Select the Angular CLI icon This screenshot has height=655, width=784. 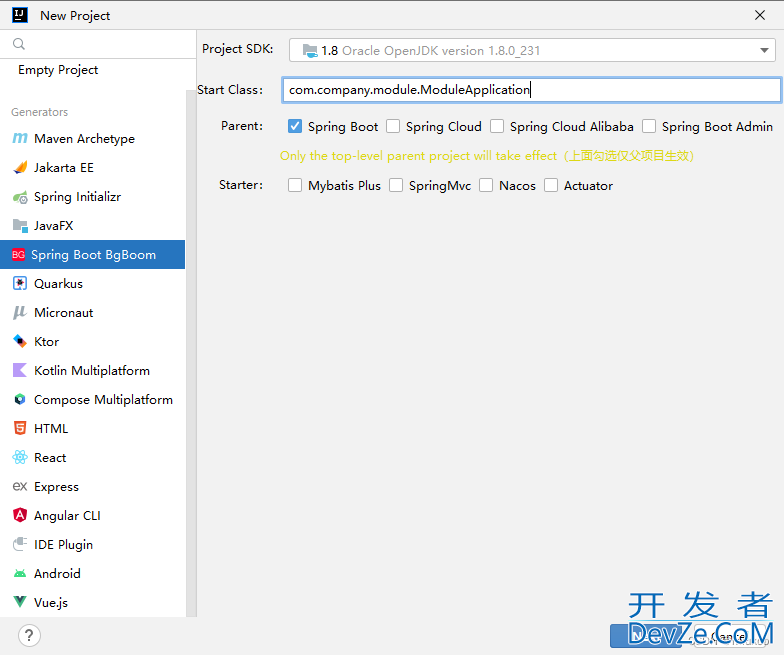[19, 516]
